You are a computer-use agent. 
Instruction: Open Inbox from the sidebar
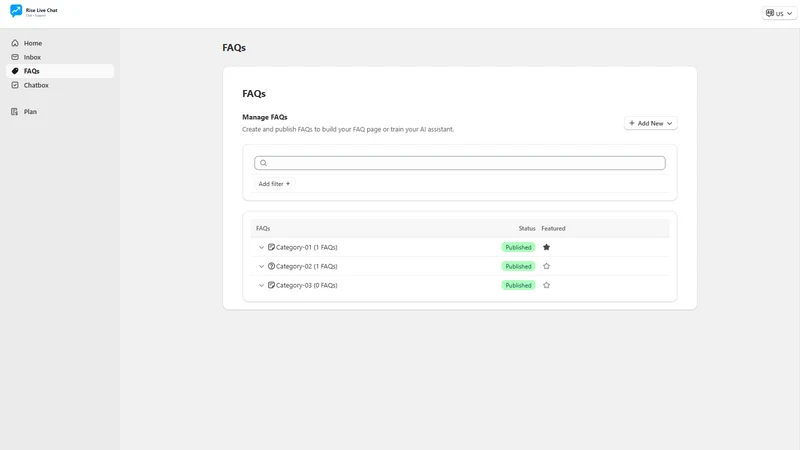tap(60, 57)
